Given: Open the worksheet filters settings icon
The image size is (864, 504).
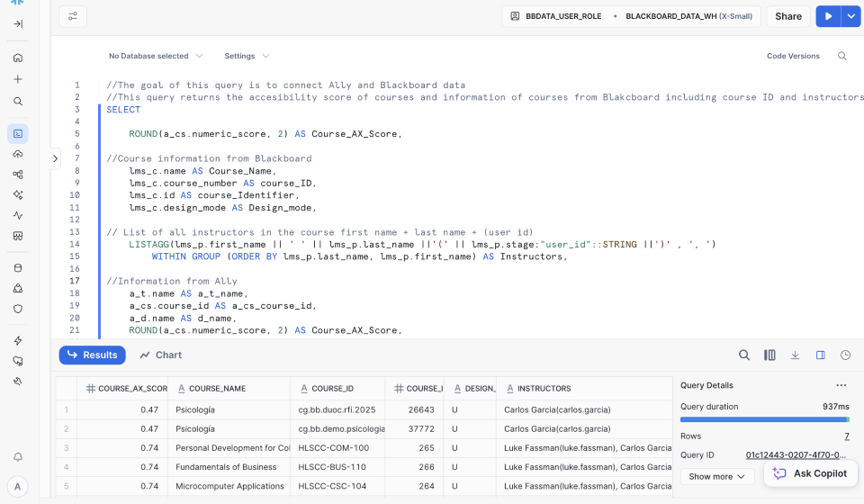Looking at the screenshot, I should [x=73, y=16].
